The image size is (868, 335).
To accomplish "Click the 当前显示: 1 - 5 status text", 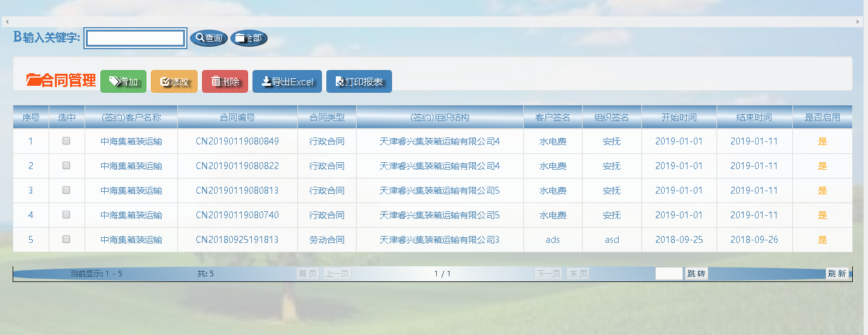I will [96, 274].
